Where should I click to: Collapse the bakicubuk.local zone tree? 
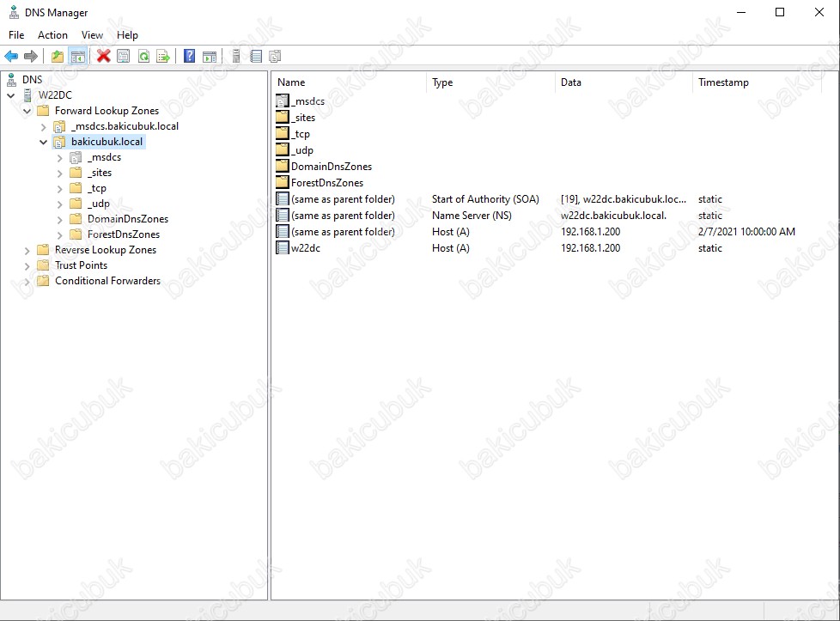coord(43,142)
